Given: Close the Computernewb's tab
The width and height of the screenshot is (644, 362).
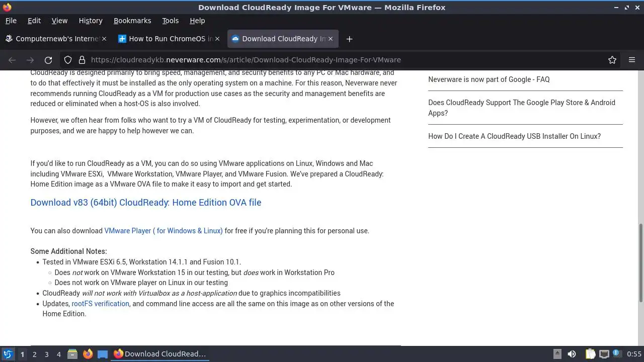Looking at the screenshot, I should (x=104, y=39).
